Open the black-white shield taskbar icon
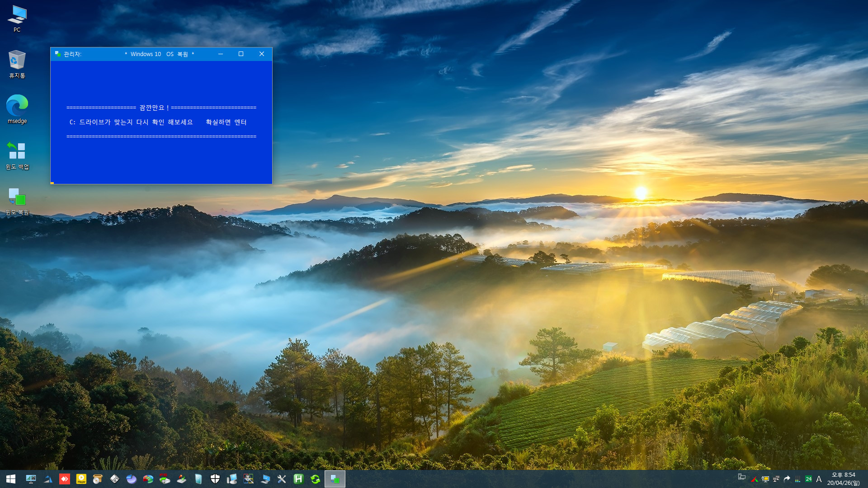Image resolution: width=868 pixels, height=488 pixels. click(215, 479)
